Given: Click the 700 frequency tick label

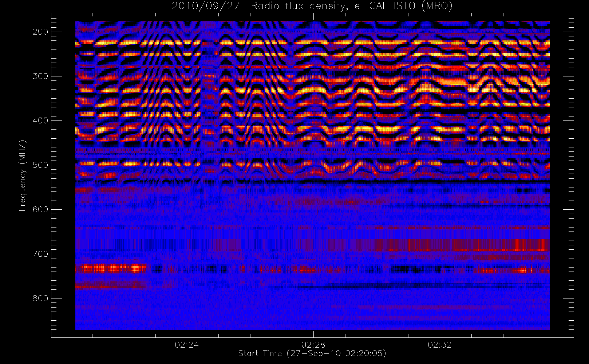Looking at the screenshot, I should point(40,254).
